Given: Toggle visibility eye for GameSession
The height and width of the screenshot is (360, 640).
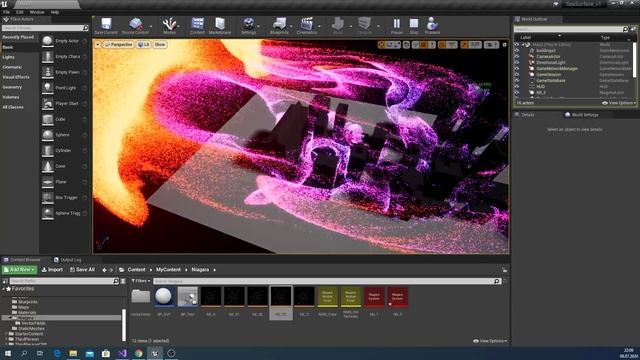Looking at the screenshot, I should click(517, 75).
